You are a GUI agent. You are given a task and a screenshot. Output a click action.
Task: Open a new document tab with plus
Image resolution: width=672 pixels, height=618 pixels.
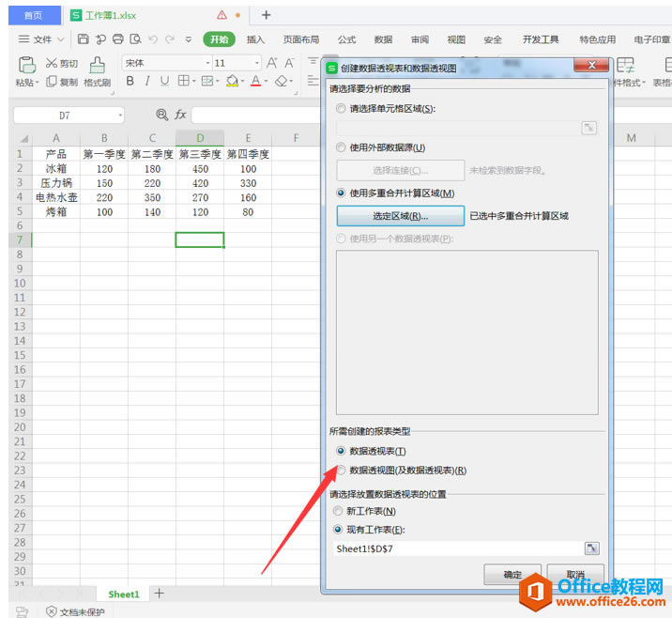pyautogui.click(x=267, y=15)
